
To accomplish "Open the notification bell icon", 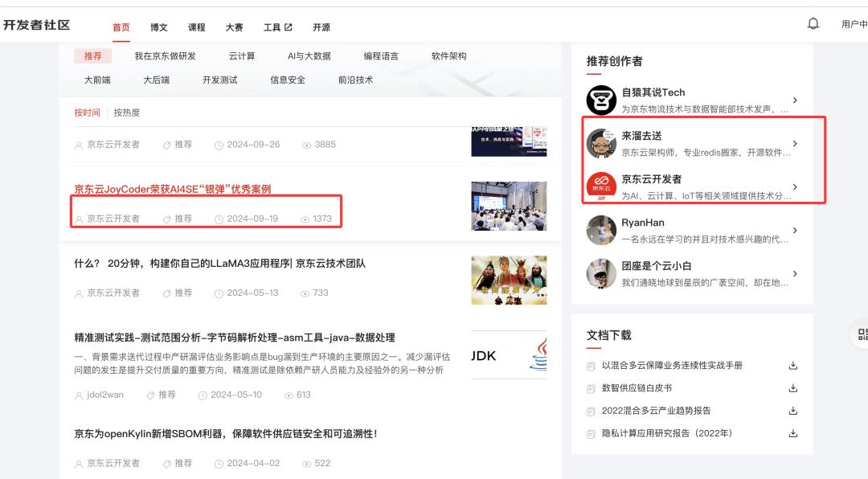I will (x=813, y=23).
